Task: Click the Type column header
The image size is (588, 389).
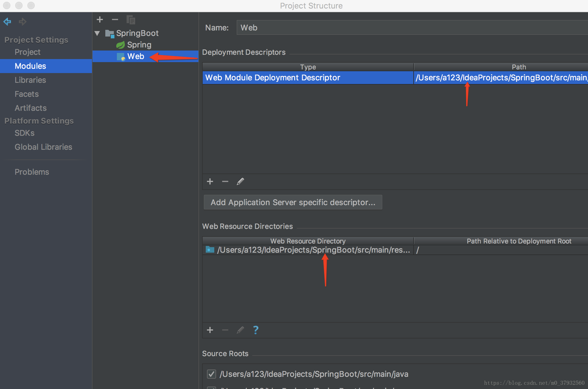Action: coord(308,67)
